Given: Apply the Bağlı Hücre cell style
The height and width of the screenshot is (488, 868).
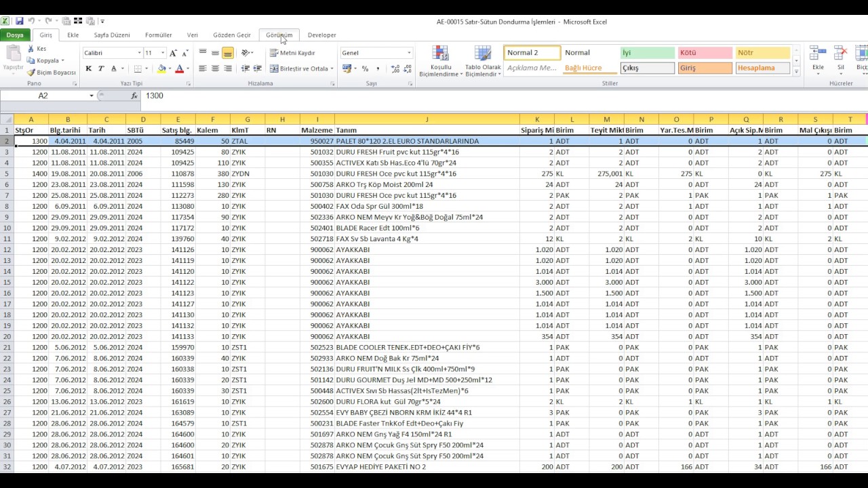Looking at the screenshot, I should pos(590,68).
